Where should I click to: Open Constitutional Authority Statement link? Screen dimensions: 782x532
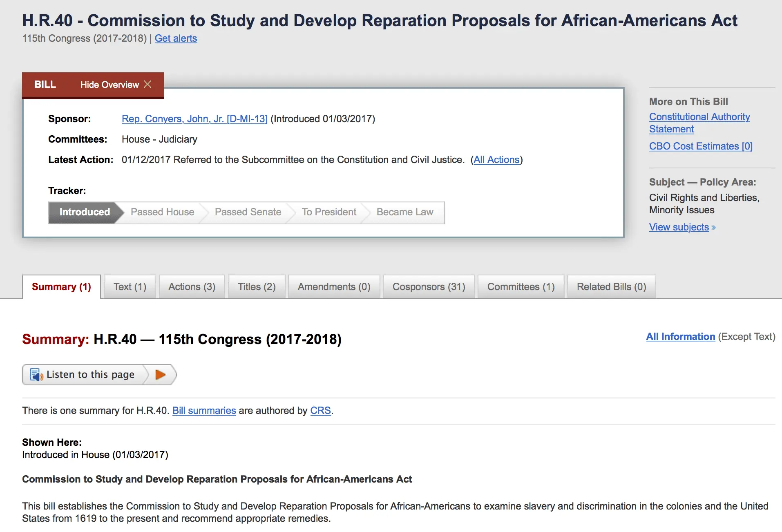(699, 123)
